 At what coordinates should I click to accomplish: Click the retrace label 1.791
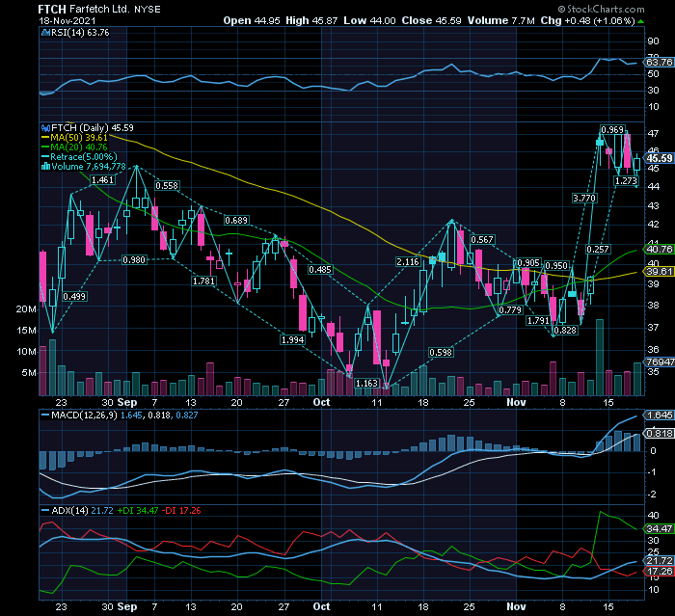(x=538, y=321)
